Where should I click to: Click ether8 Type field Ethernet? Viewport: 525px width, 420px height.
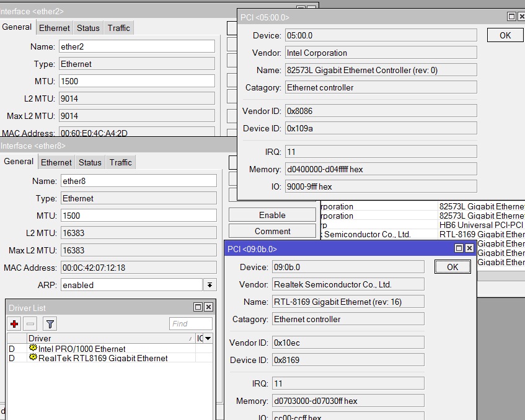pyautogui.click(x=139, y=198)
